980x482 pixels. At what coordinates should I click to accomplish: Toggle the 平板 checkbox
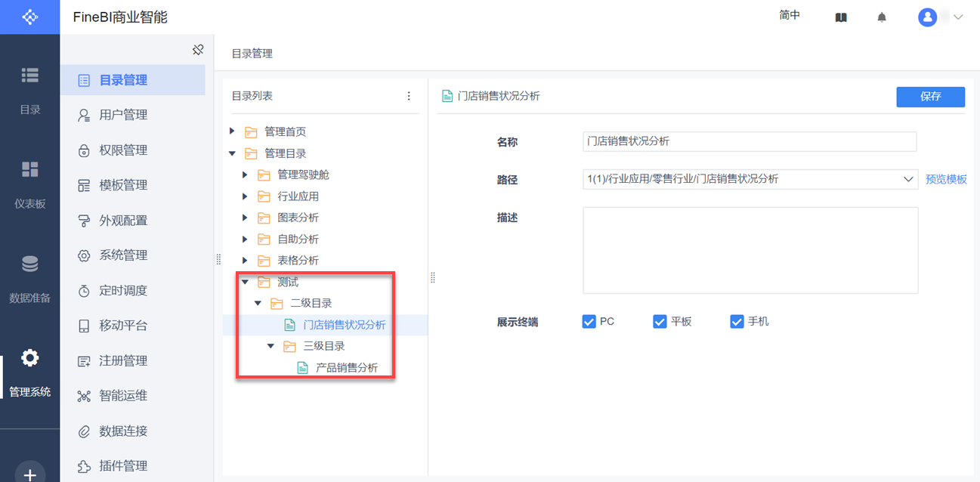660,322
